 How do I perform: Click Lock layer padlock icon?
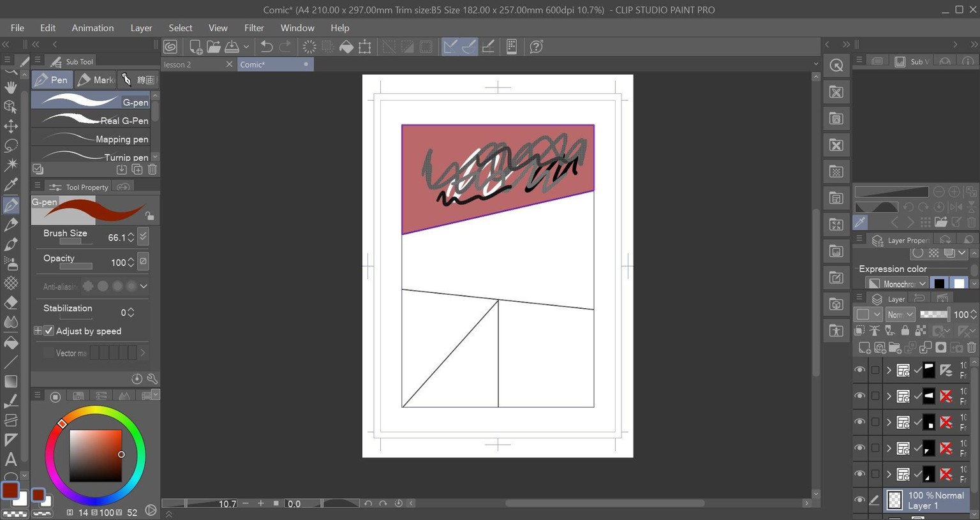[905, 331]
